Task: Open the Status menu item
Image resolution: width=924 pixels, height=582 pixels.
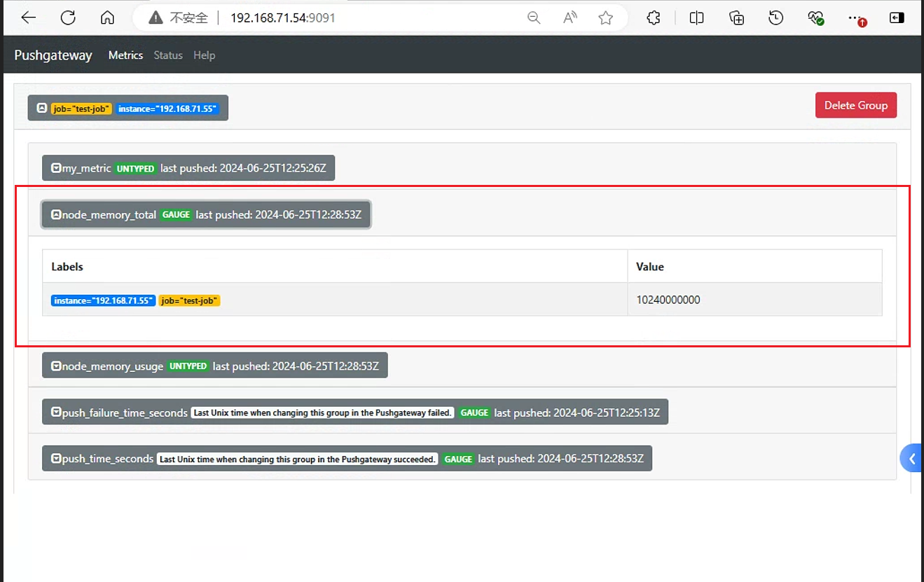Action: tap(168, 55)
